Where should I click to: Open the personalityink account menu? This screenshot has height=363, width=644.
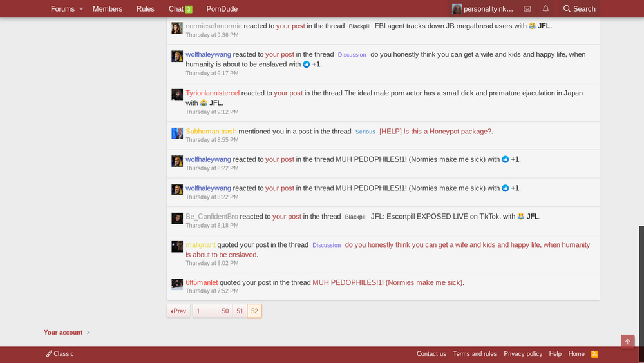tap(484, 8)
